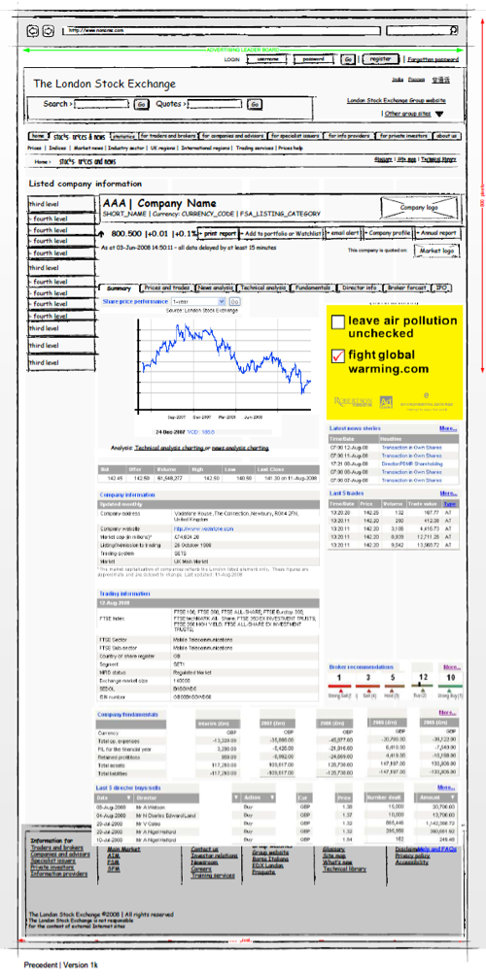Click the Investor relations footer link
Viewport: 486px width, 980px height.
213,856
